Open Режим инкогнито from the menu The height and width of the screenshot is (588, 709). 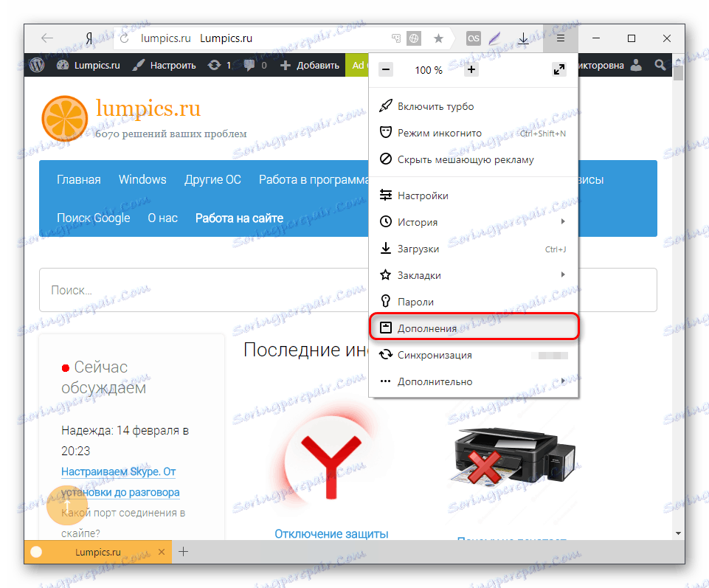click(474, 133)
